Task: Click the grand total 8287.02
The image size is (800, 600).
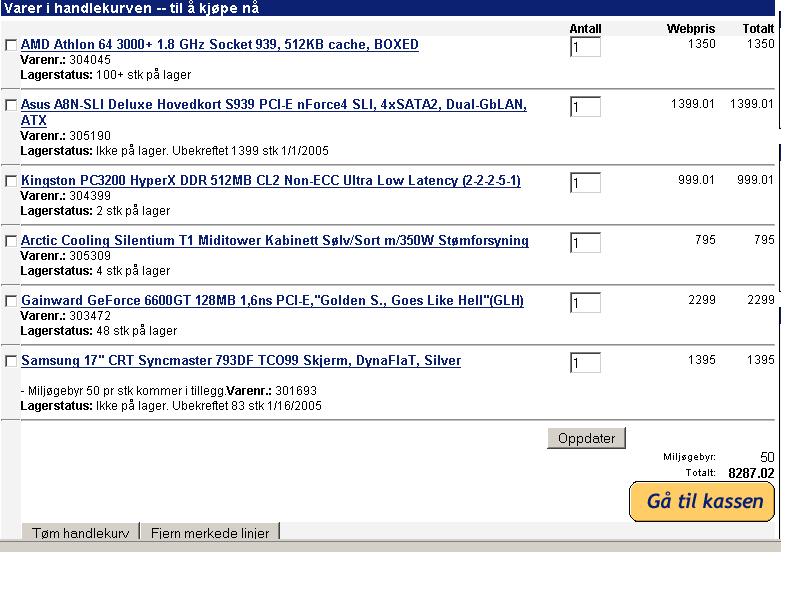Action: point(751,473)
